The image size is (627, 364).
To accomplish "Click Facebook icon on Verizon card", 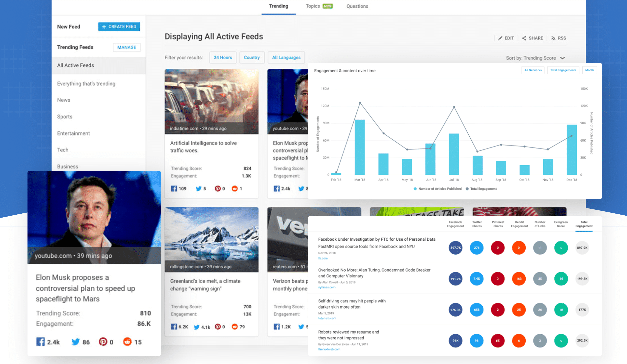I will point(277,326).
